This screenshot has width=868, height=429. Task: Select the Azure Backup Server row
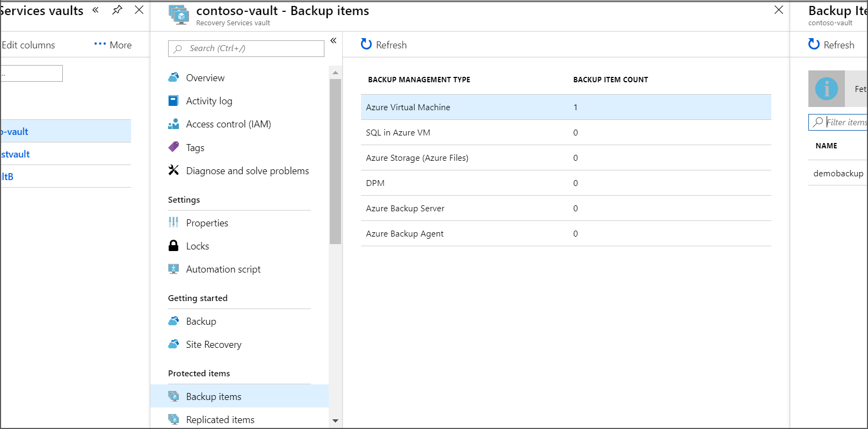[x=566, y=208]
